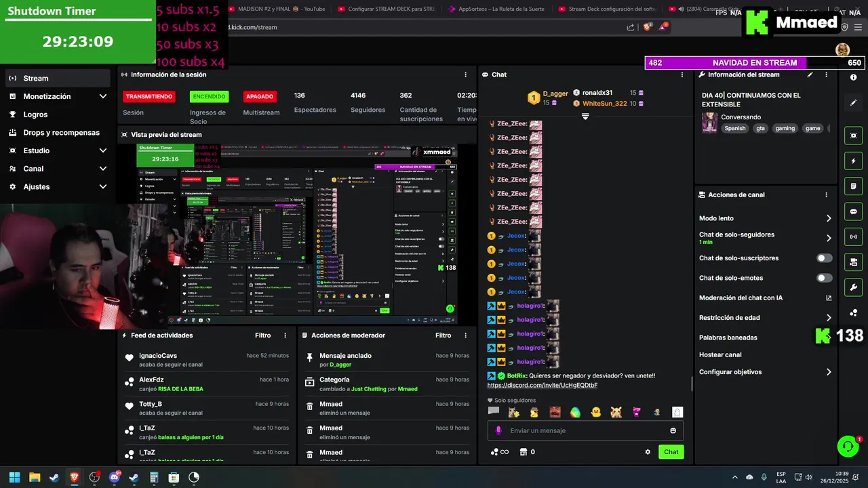868x488 pixels.
Task: Select Stream in the sidebar
Action: [57, 78]
